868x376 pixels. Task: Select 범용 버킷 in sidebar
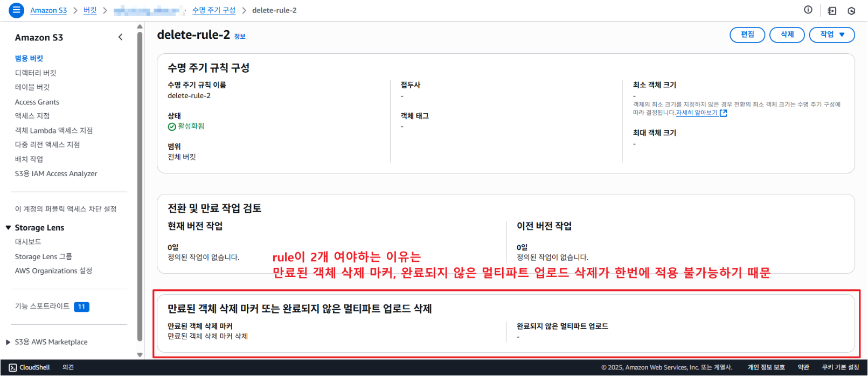point(29,58)
